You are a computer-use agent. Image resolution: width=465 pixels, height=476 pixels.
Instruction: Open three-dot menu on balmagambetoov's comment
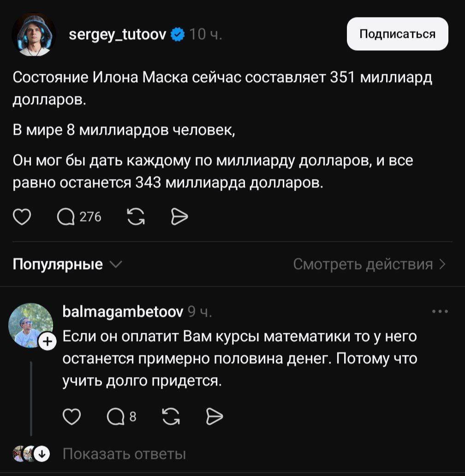[440, 312]
